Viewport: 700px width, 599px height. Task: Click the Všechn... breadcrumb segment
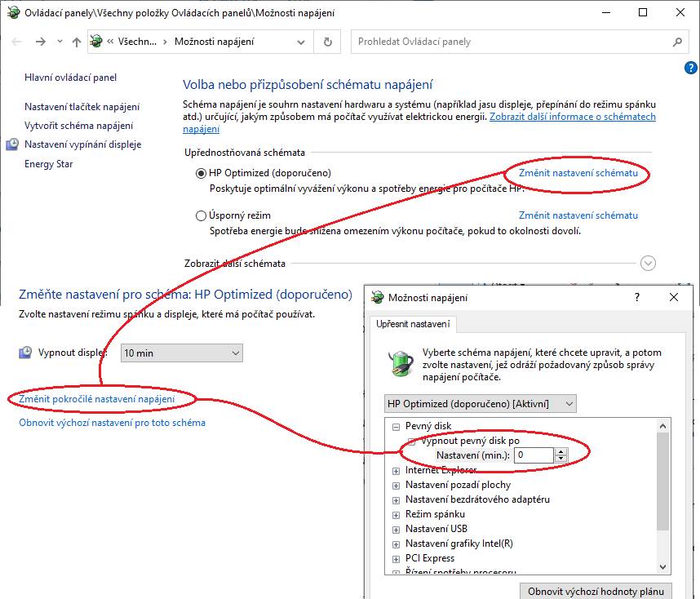coord(137,42)
